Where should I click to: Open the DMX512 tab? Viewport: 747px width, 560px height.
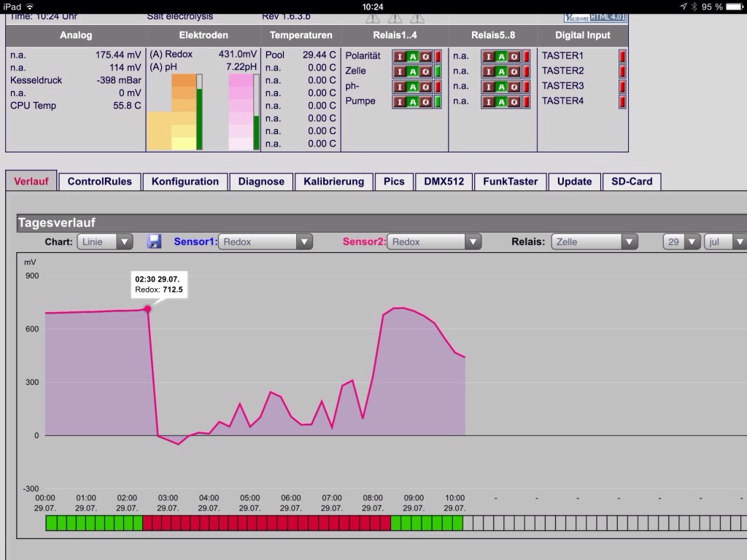[444, 182]
